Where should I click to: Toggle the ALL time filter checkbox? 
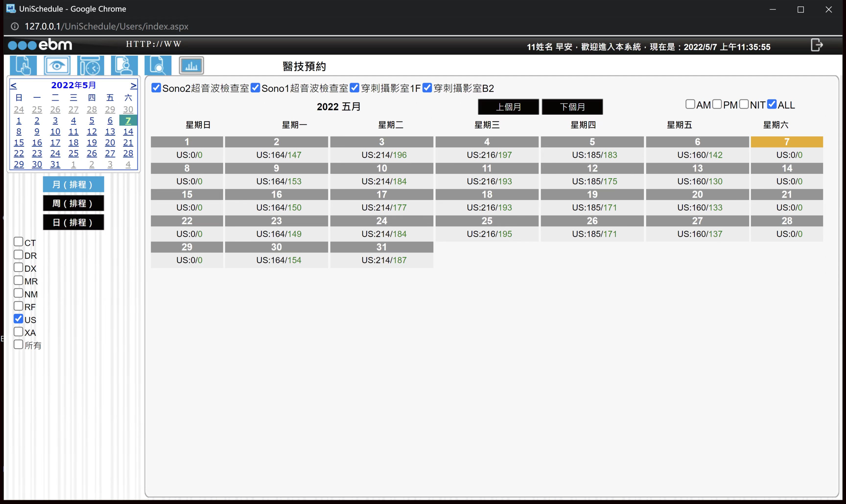772,104
